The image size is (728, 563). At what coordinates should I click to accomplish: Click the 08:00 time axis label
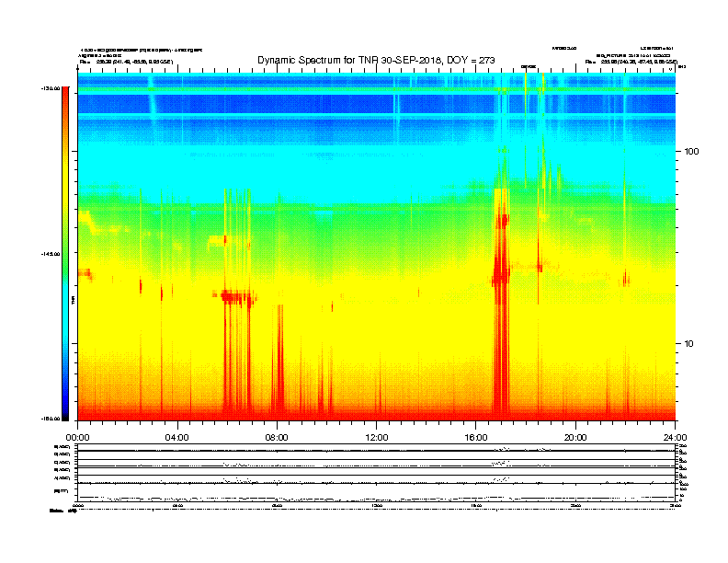pos(277,437)
